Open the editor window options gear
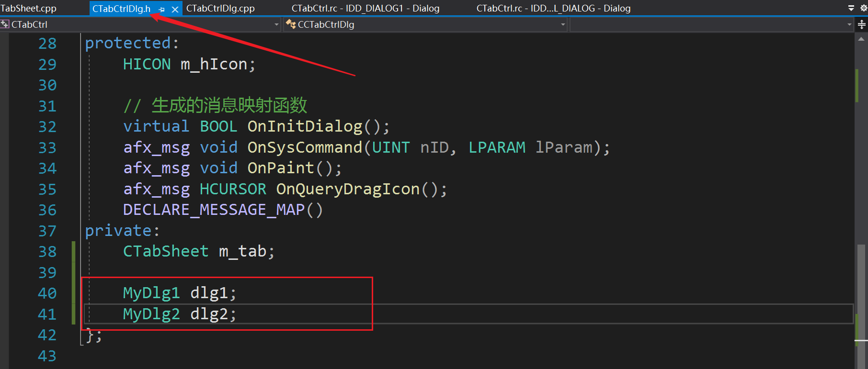 (864, 8)
